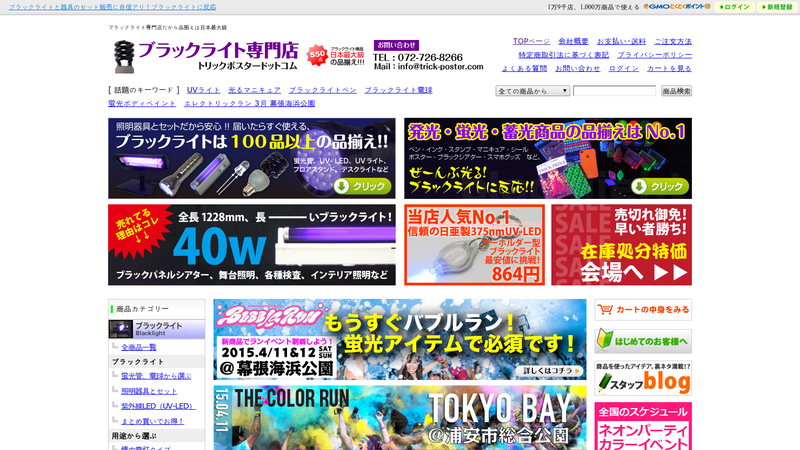The width and height of the screenshot is (800, 450).
Task: Click the ブラックライト電球 keyword link
Action: point(398,90)
